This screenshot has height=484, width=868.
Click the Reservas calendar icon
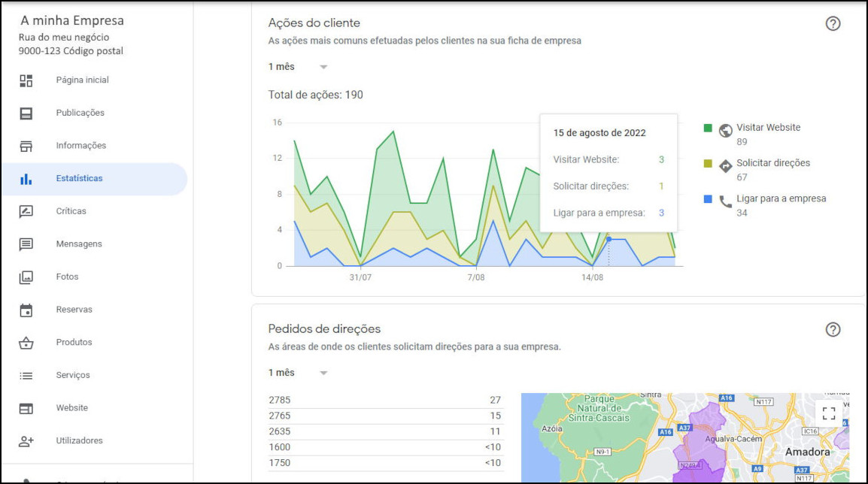[26, 310]
